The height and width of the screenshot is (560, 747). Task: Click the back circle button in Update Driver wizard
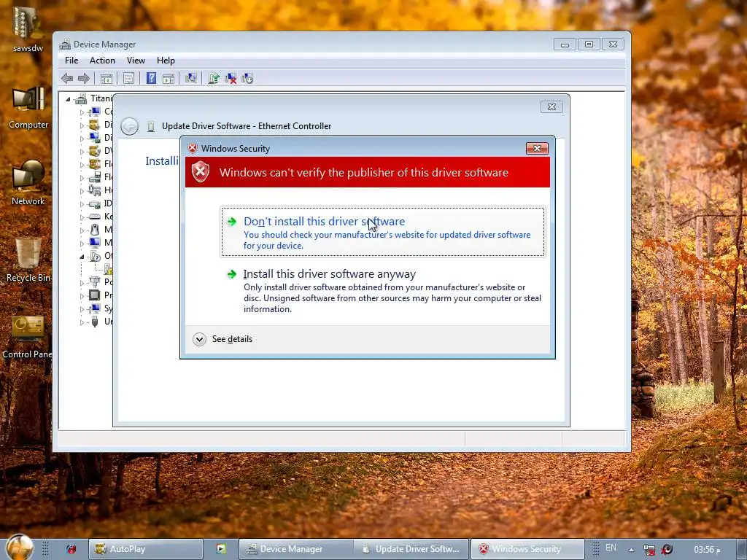(130, 126)
